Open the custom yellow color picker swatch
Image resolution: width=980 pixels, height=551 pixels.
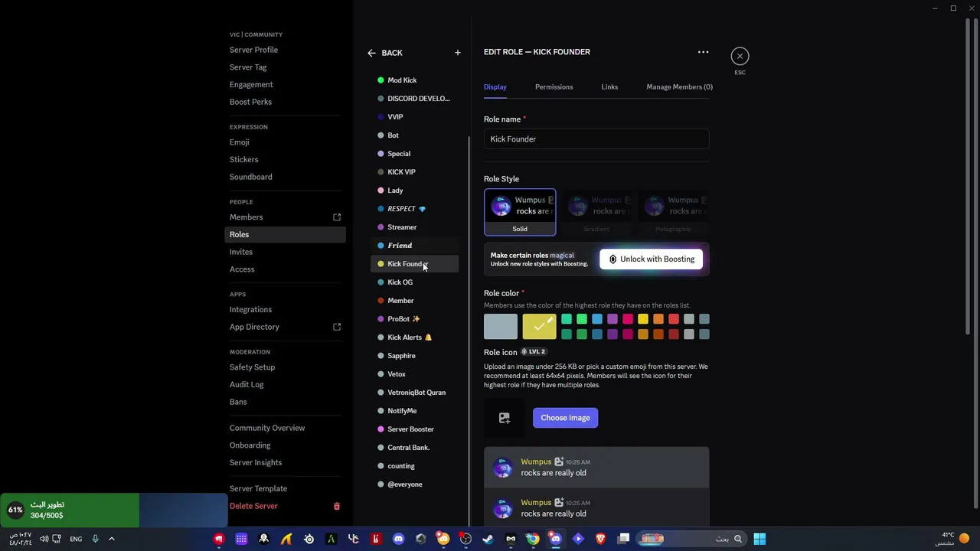point(539,327)
